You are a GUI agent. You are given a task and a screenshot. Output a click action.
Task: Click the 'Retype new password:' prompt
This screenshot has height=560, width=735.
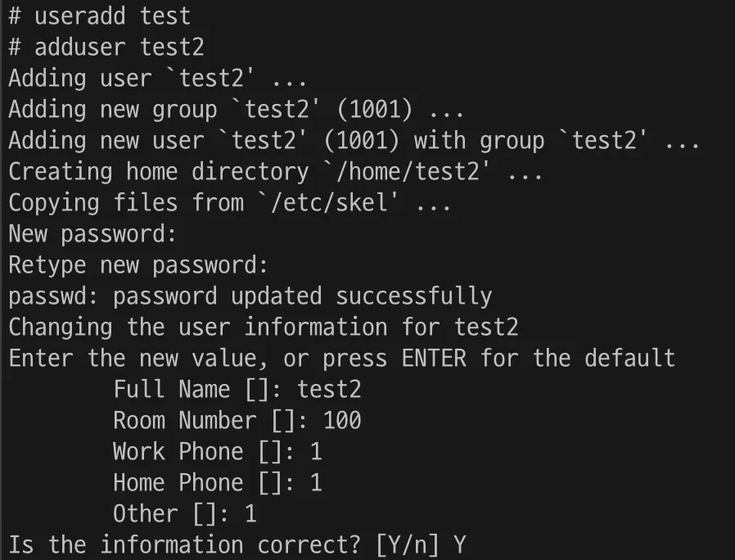138,265
